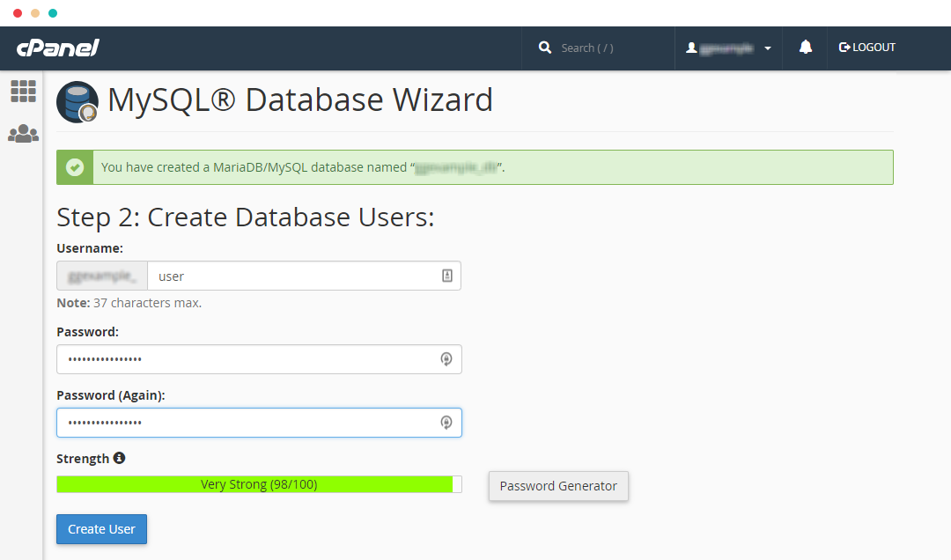Focus the Password input field
The image size is (951, 560).
click(247, 359)
